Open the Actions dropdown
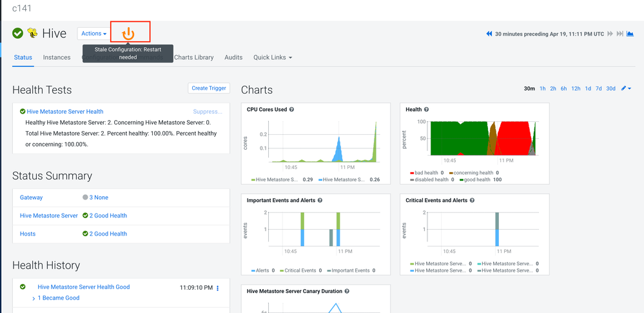 click(93, 34)
